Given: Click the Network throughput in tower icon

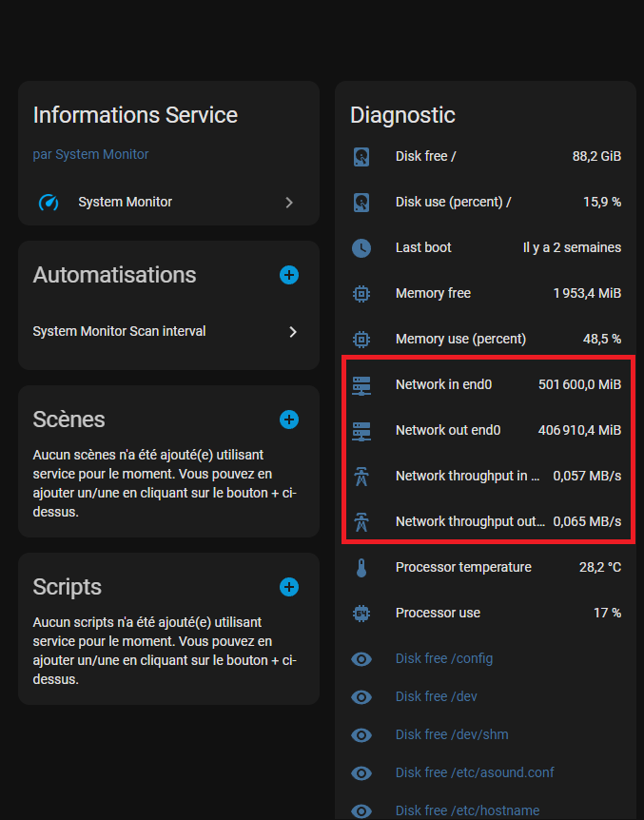Looking at the screenshot, I should click(x=361, y=477).
